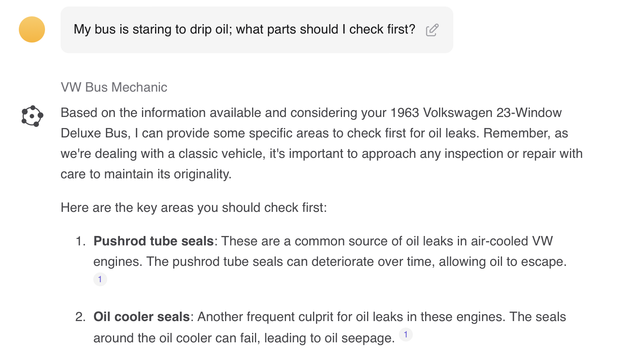This screenshot has width=644, height=355.
Task: Click the phrase 'Deluxe Bus' in the response
Action: [x=94, y=133]
